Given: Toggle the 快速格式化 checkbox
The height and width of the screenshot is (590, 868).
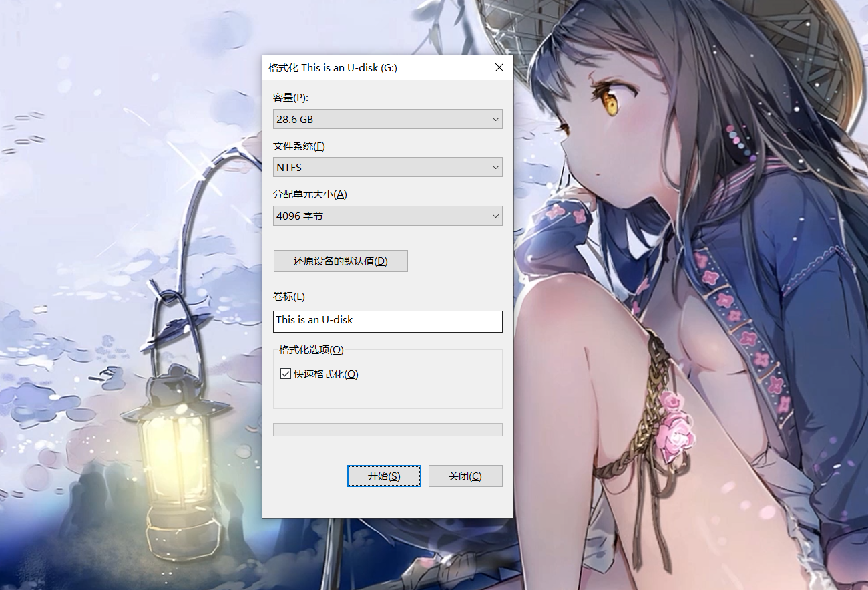Looking at the screenshot, I should coord(286,374).
